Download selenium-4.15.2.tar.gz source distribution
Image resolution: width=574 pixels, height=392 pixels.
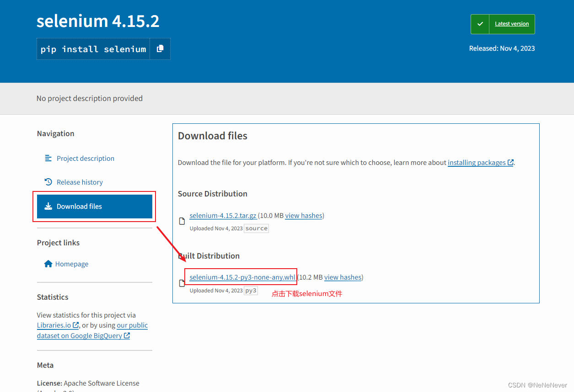tap(223, 215)
